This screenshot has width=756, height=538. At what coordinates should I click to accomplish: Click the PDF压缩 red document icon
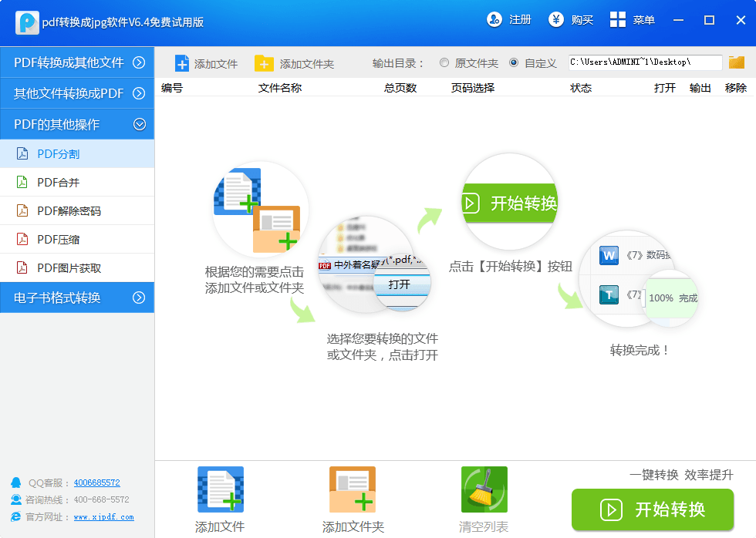point(22,239)
